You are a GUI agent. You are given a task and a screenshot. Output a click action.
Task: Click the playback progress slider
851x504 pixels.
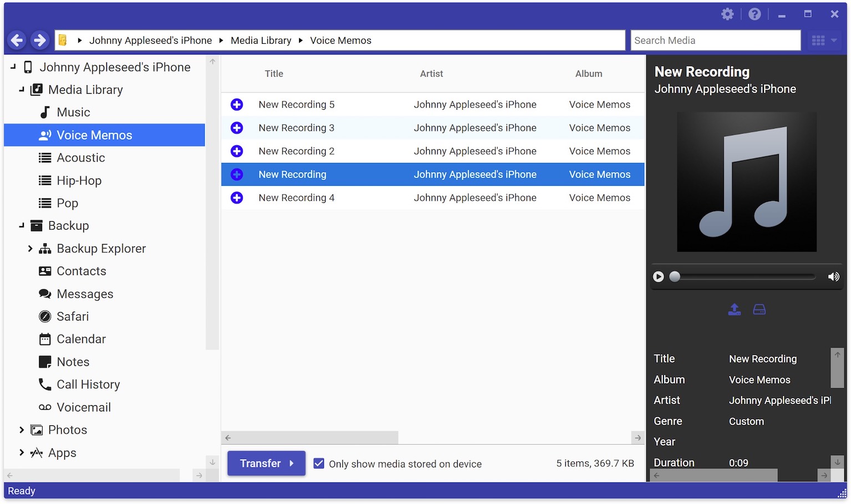coord(743,277)
